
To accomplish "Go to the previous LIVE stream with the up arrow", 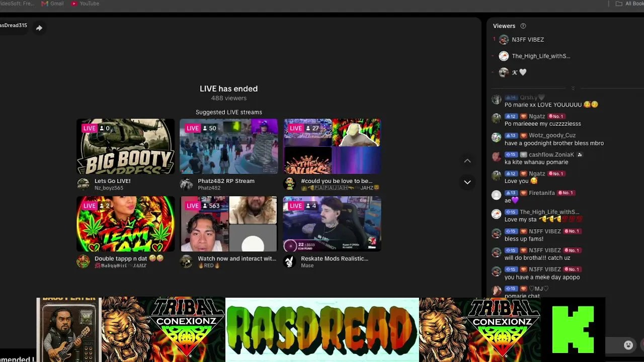I will 467,161.
